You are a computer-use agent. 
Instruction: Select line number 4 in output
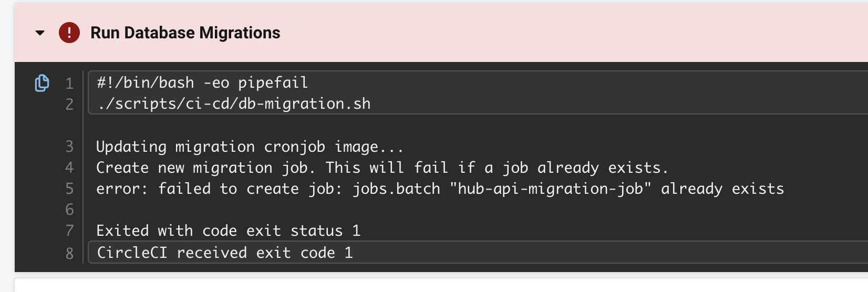69,168
